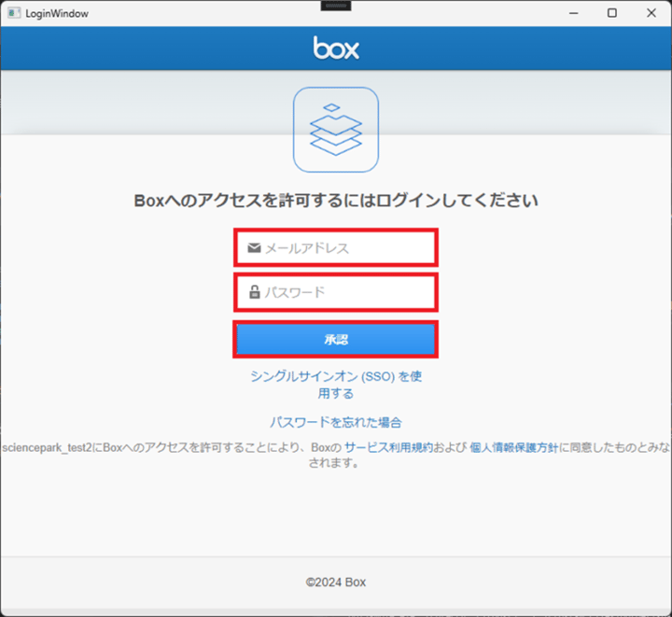Click the ©2024 Box footer text
Screen dimensions: 672x617
(336, 582)
